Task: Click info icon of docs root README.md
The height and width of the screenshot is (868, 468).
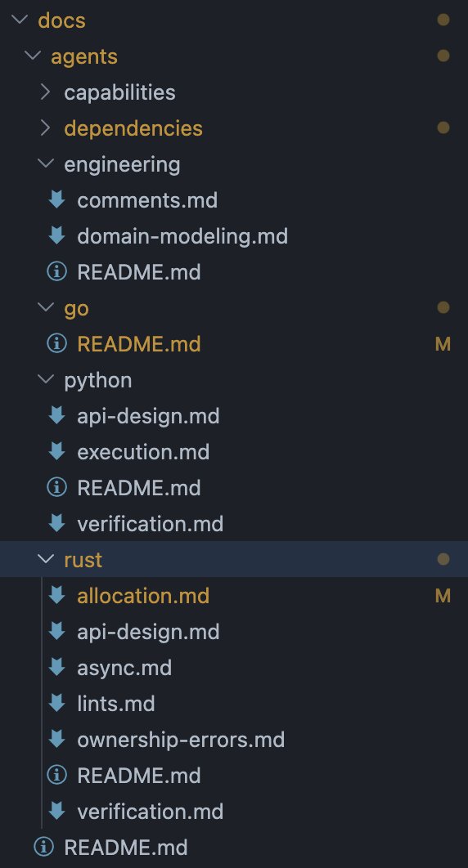Action: pyautogui.click(x=43, y=848)
